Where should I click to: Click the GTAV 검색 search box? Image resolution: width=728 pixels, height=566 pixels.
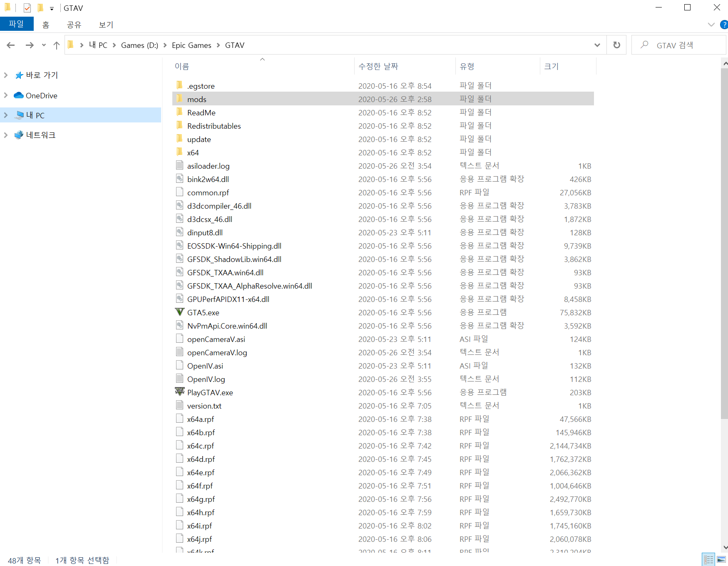point(678,45)
